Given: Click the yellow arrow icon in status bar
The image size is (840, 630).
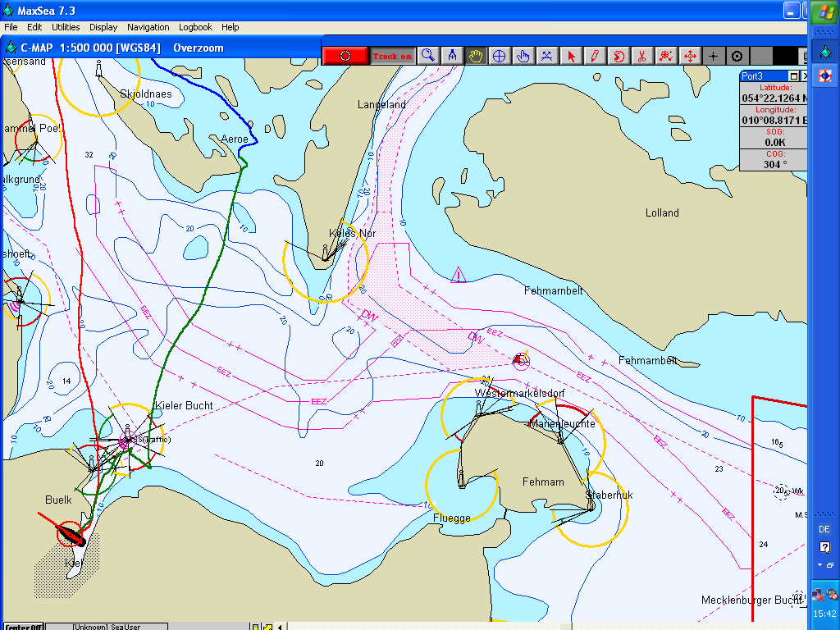Looking at the screenshot, I should pyautogui.click(x=267, y=626).
